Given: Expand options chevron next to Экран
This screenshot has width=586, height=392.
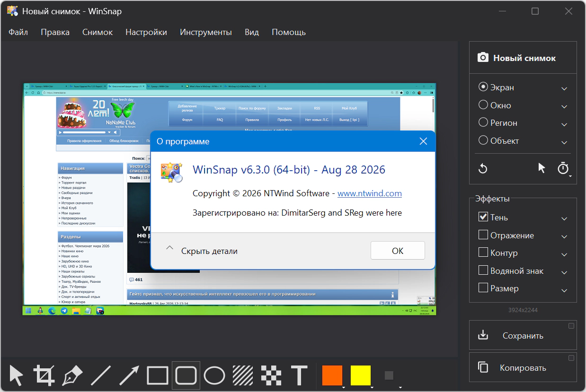Looking at the screenshot, I should [x=564, y=88].
